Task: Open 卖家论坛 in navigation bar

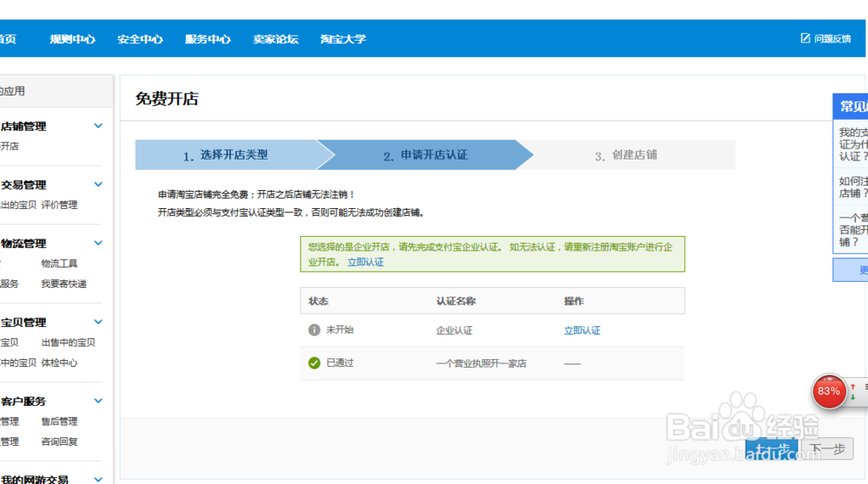Action: point(275,39)
